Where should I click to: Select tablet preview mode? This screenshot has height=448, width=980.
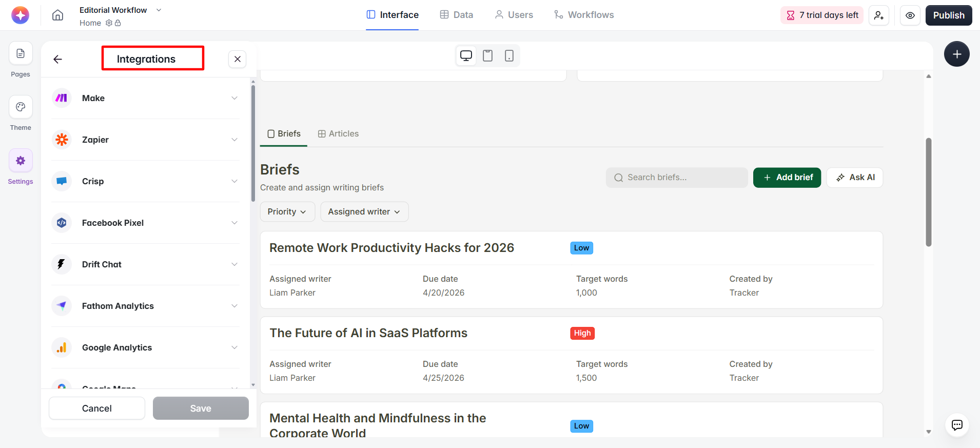488,55
